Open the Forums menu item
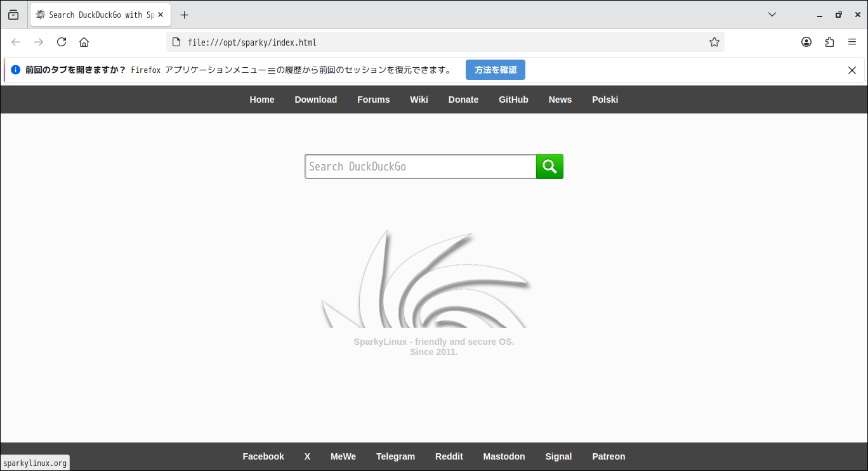The height and width of the screenshot is (471, 868). click(374, 100)
